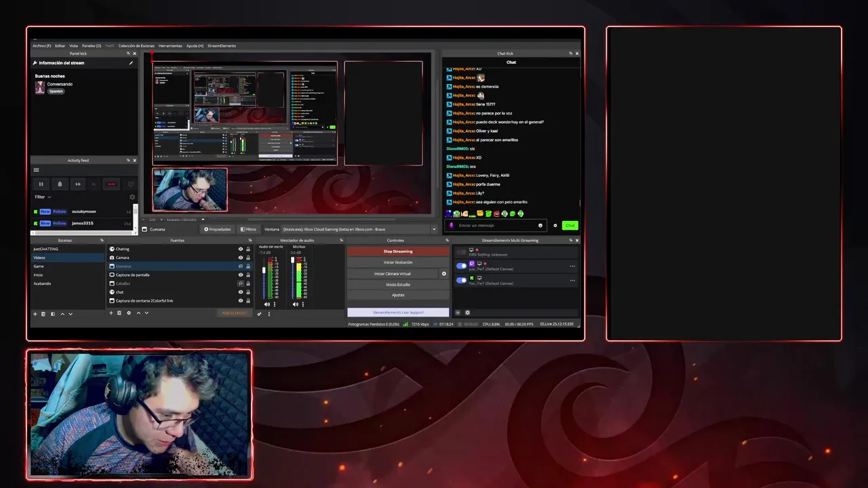Open the Editar menu
Image resolution: width=868 pixels, height=488 pixels.
(60, 46)
